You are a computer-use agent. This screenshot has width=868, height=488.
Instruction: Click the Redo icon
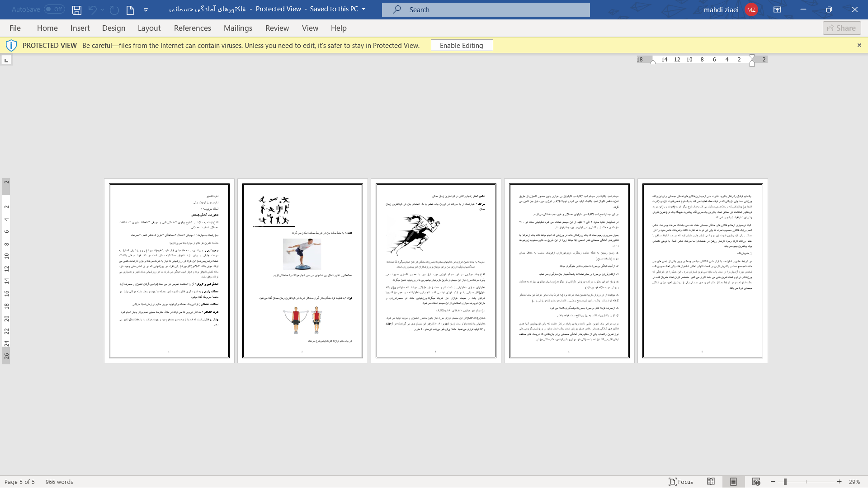pyautogui.click(x=114, y=9)
